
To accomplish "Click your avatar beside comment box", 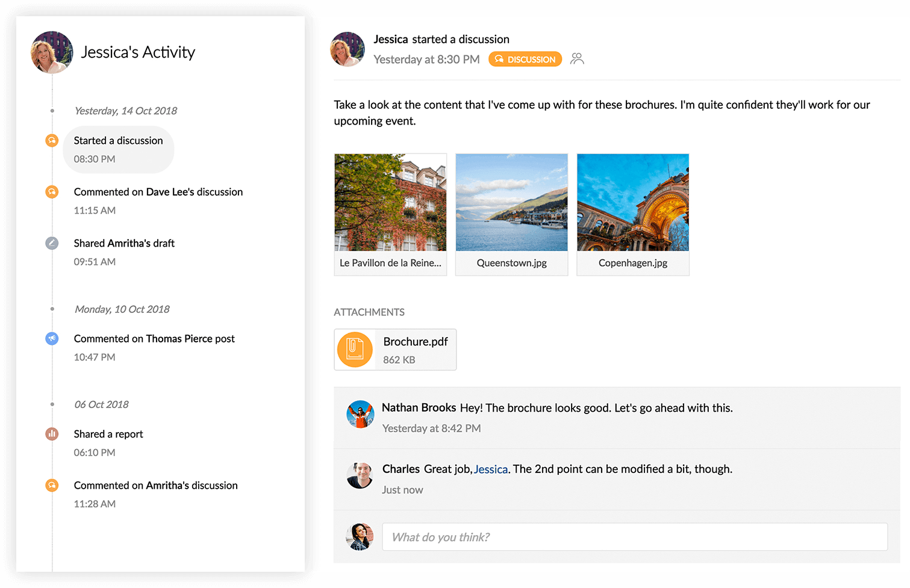I will 360,536.
